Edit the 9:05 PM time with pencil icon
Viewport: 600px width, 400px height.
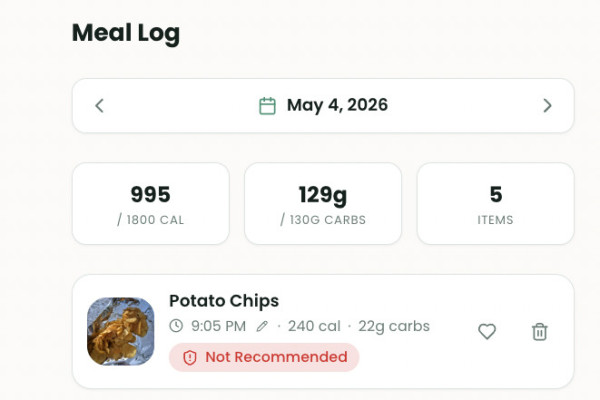click(x=262, y=326)
